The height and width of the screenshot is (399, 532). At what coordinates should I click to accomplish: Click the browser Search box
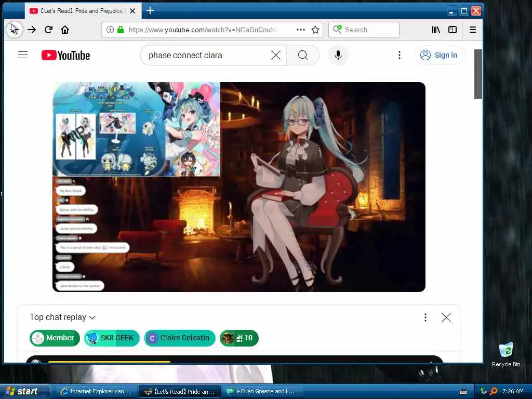pos(364,30)
